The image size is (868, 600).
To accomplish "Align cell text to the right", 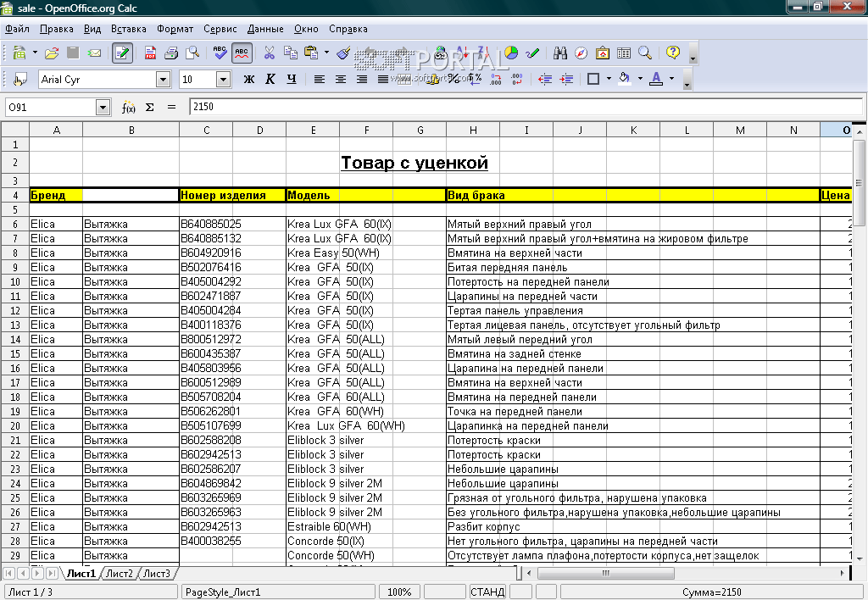I will [x=361, y=79].
